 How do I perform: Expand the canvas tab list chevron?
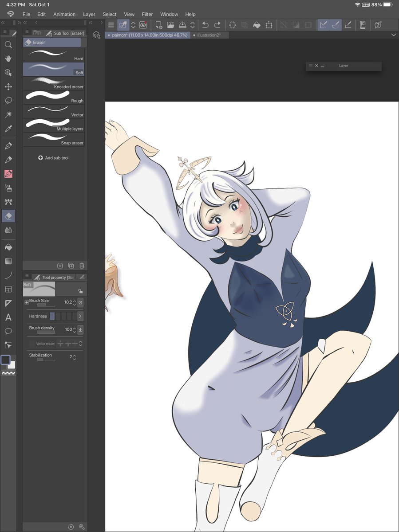[393, 35]
